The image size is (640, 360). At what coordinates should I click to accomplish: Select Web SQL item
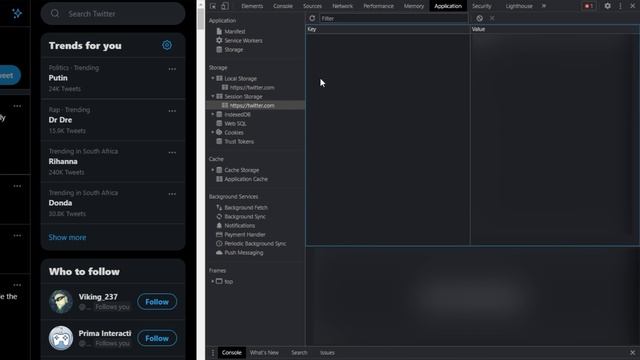[x=235, y=123]
